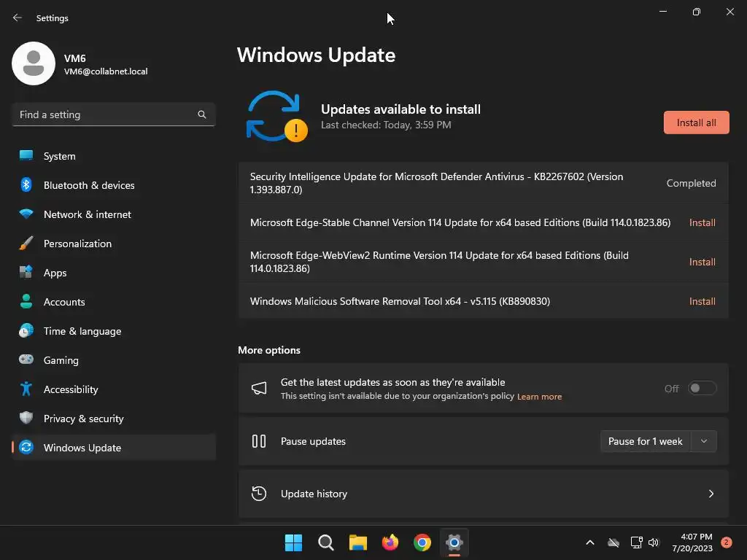The width and height of the screenshot is (747, 560).
Task: Click the paintbrush icon for Personalization
Action: [26, 244]
